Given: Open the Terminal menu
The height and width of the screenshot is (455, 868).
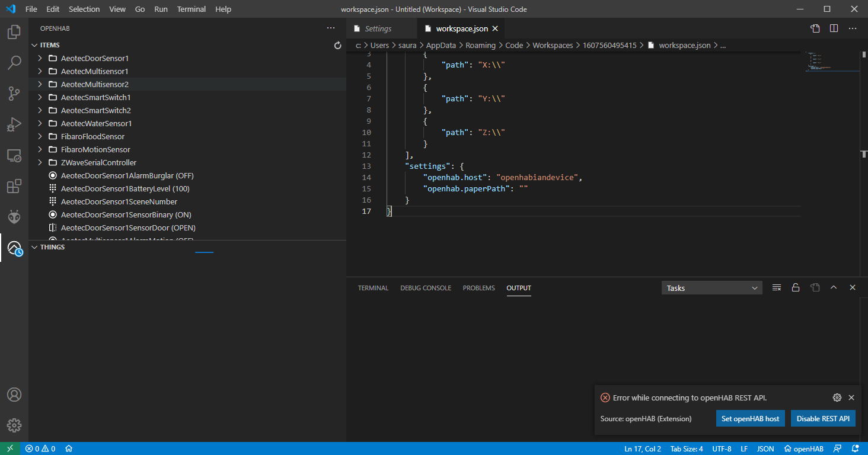Looking at the screenshot, I should point(192,9).
